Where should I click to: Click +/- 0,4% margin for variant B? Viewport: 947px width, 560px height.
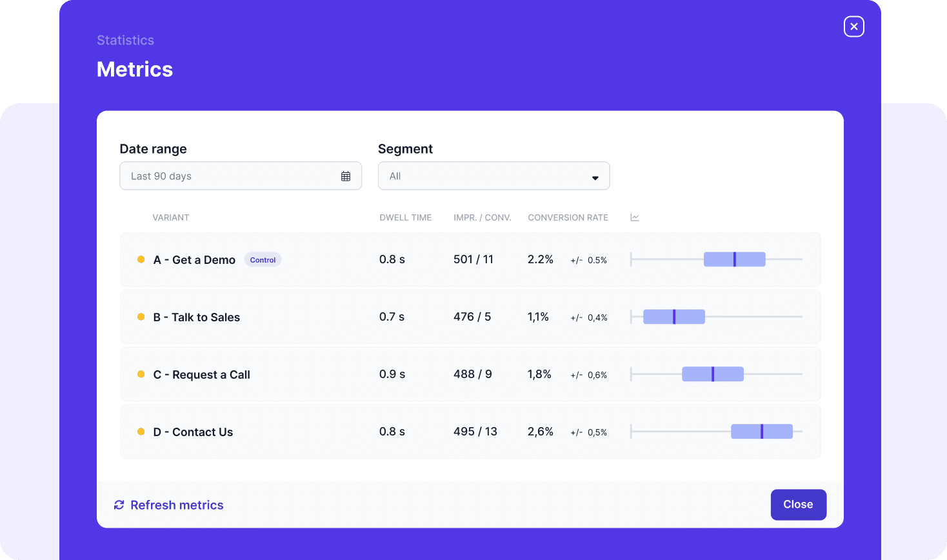[589, 317]
